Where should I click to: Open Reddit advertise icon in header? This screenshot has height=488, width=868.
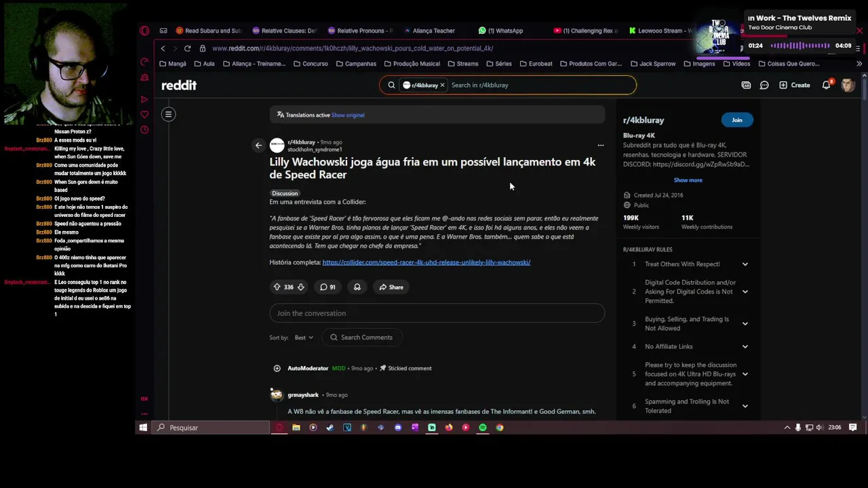click(x=746, y=85)
